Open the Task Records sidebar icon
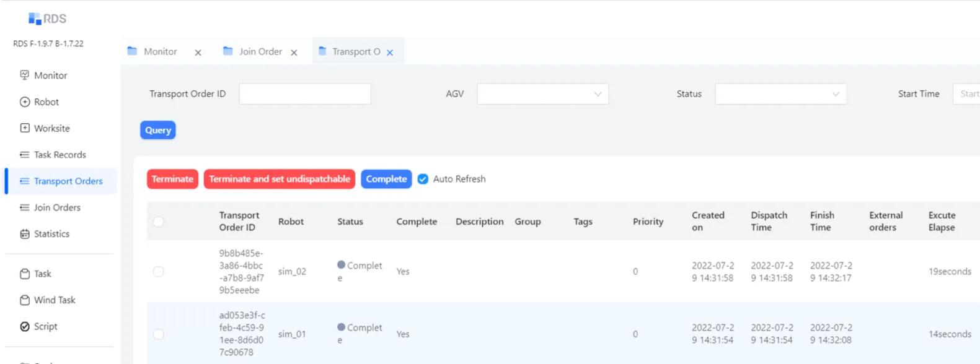 point(25,155)
